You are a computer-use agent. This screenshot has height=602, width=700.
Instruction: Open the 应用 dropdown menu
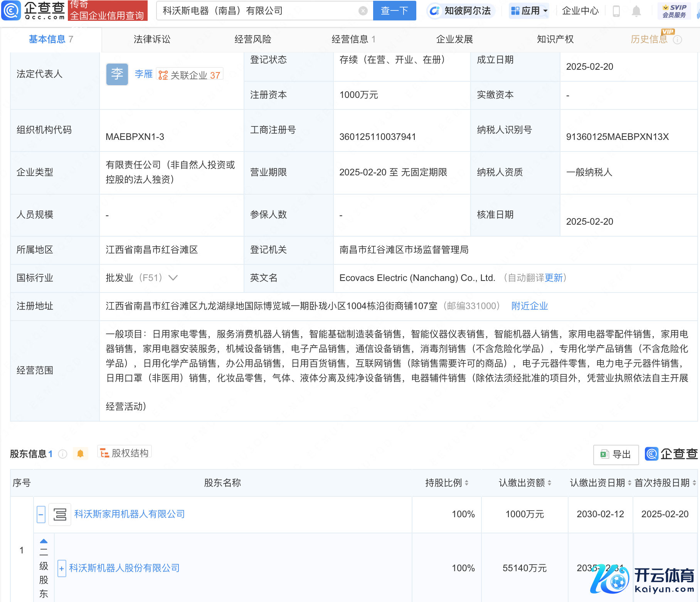click(529, 11)
